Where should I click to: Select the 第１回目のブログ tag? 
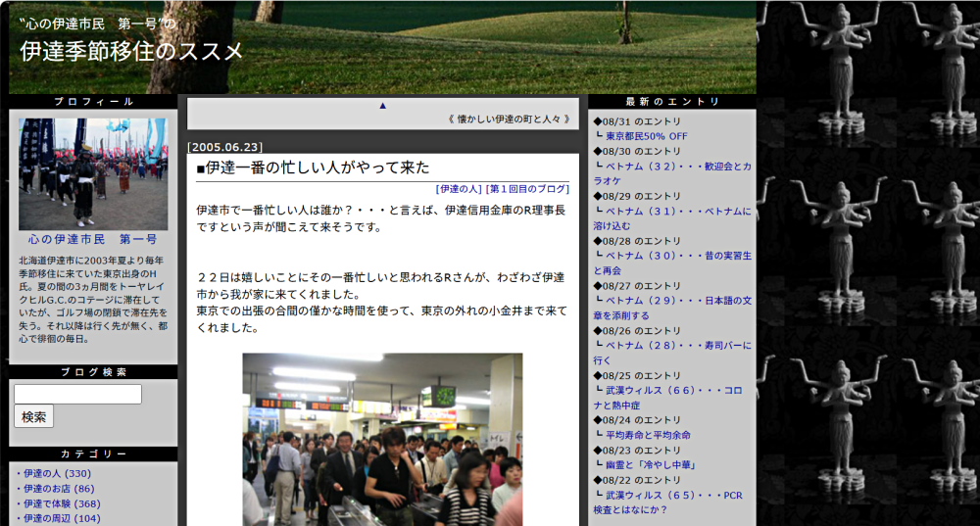(x=527, y=189)
